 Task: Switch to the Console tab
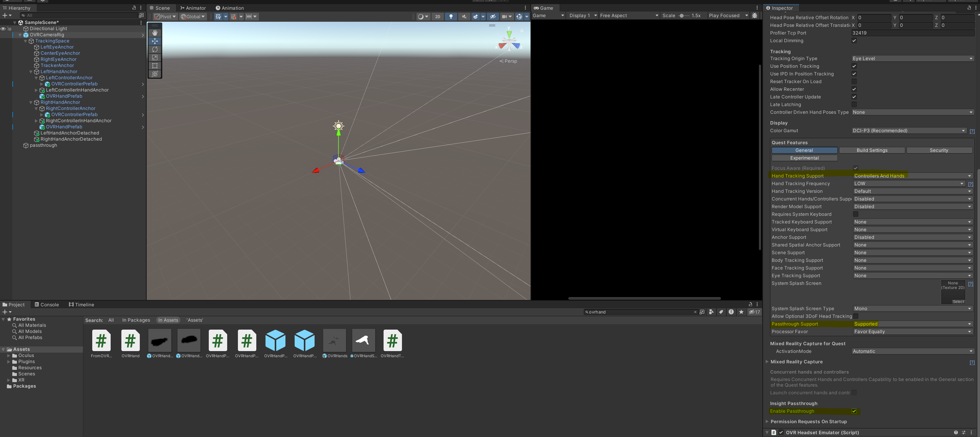pos(47,305)
